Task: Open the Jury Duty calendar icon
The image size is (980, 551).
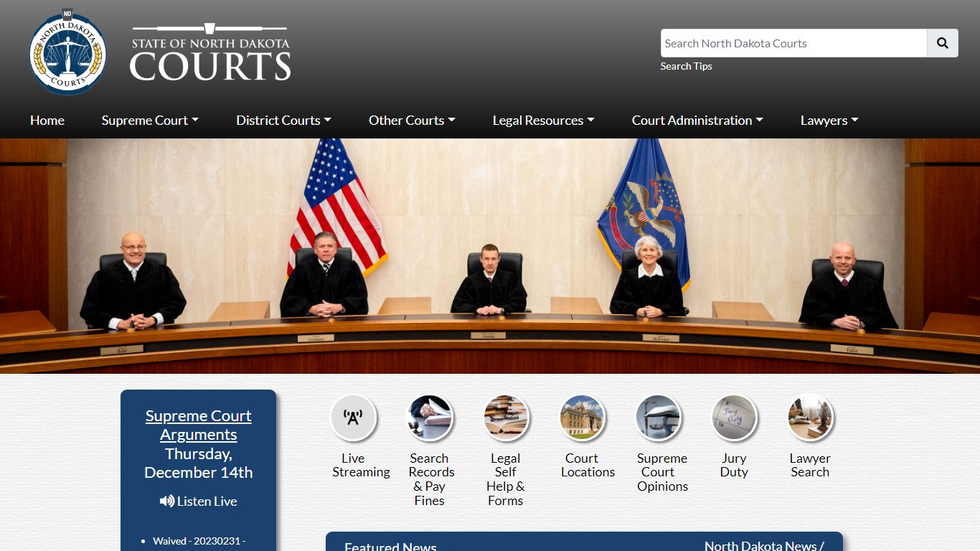Action: coord(735,418)
